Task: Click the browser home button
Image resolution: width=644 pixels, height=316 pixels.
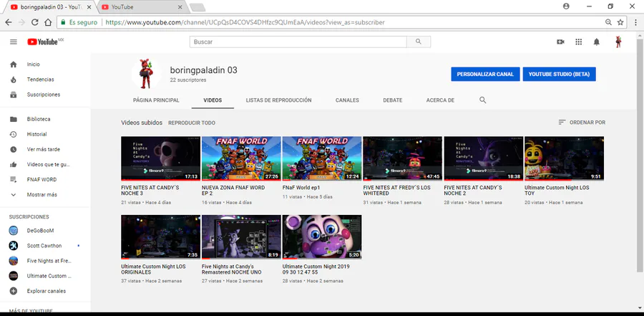Action: 48,22
